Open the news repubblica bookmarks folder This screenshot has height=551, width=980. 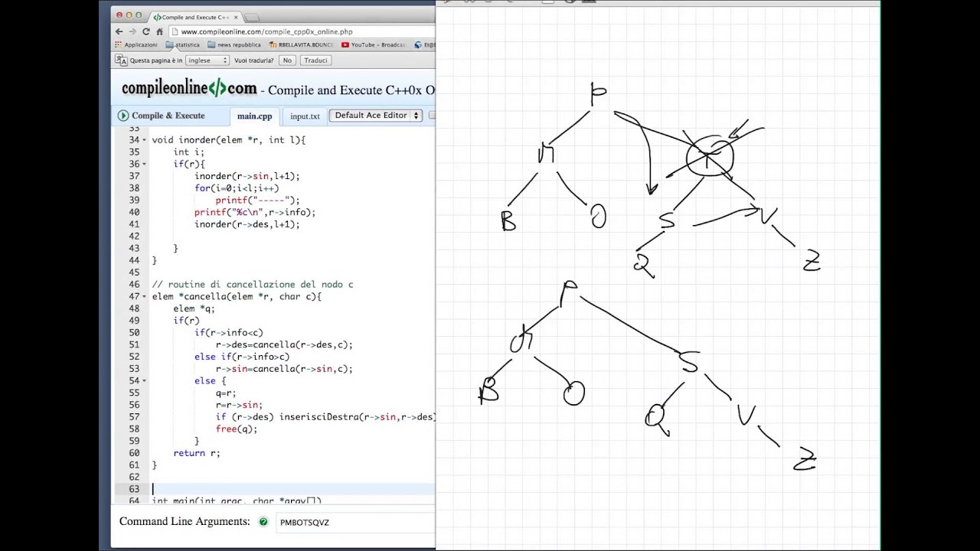pyautogui.click(x=234, y=45)
